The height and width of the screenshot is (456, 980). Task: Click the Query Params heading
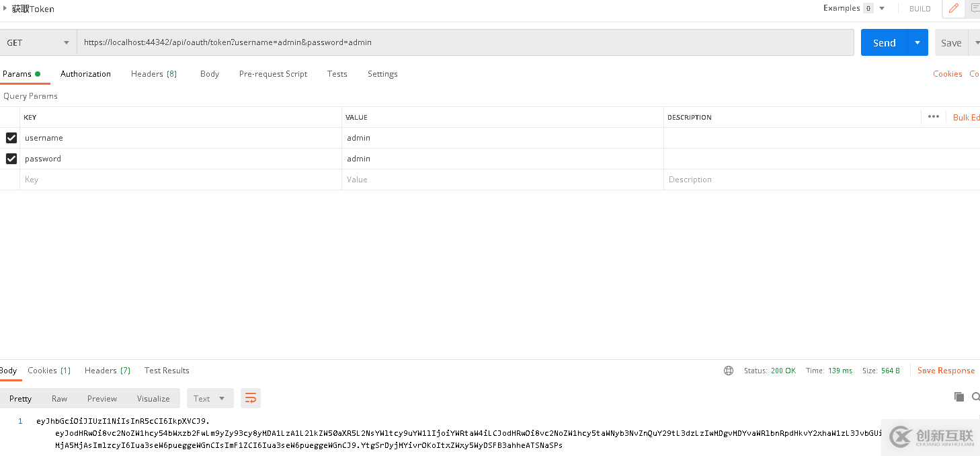click(x=30, y=96)
